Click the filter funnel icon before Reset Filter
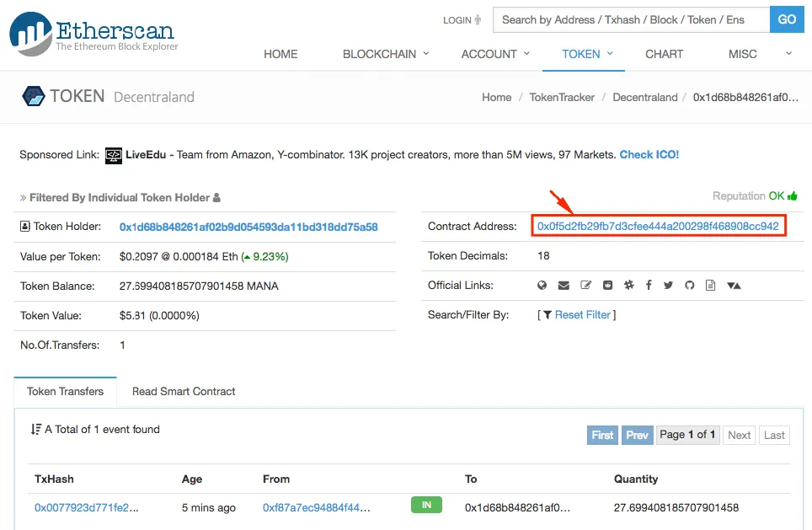 click(x=548, y=314)
